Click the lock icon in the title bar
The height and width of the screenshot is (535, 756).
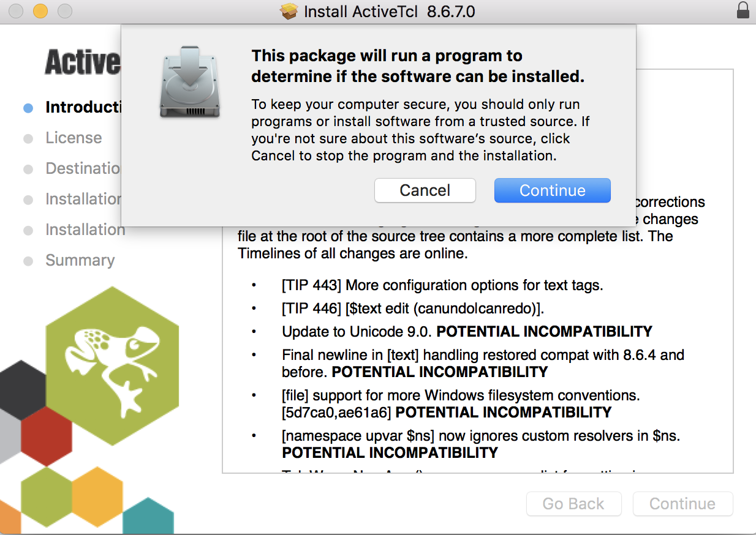tap(743, 11)
